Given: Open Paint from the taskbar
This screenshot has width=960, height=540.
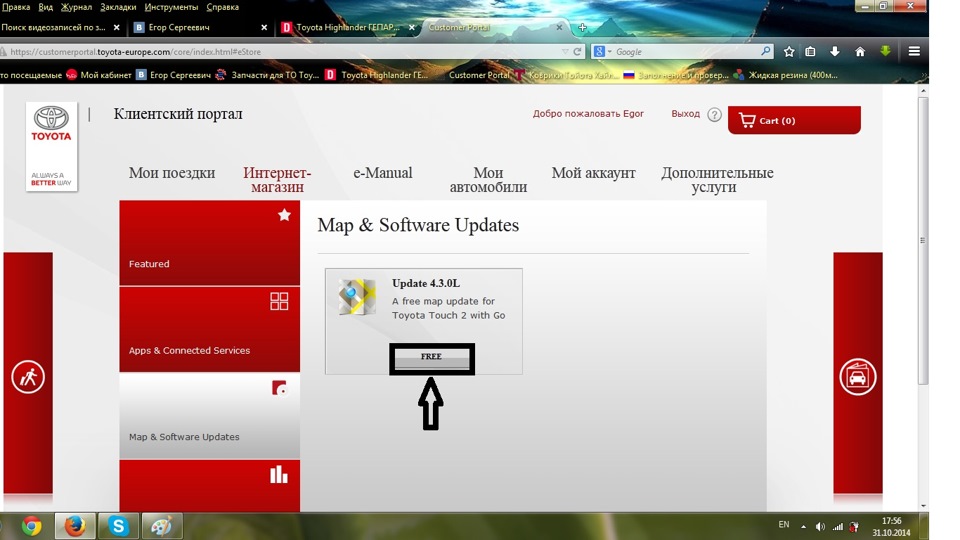Looking at the screenshot, I should pos(162,526).
